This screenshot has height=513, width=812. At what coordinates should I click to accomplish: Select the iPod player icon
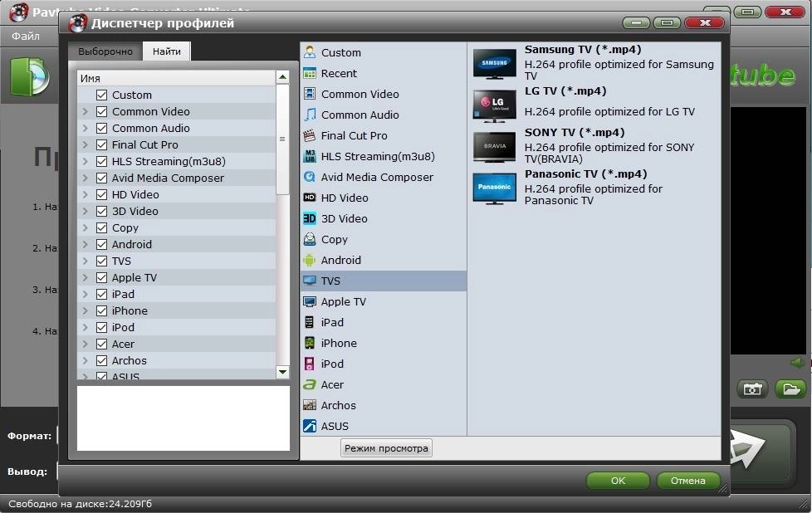[310, 364]
